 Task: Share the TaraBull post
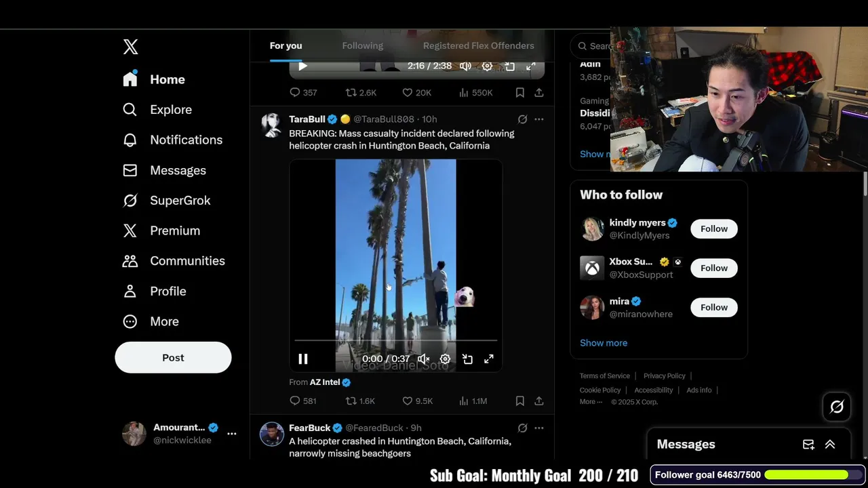click(x=538, y=401)
